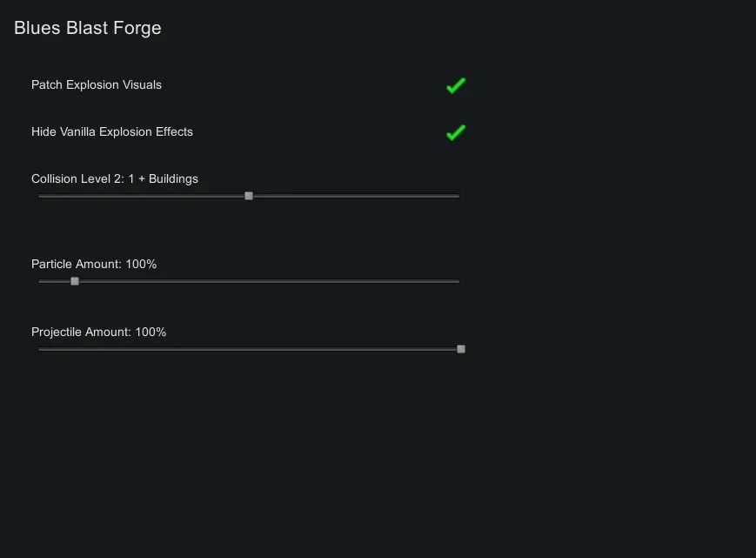The height and width of the screenshot is (558, 756).
Task: Click the Hide Vanilla Explosion Effects label
Action: pyautogui.click(x=112, y=132)
